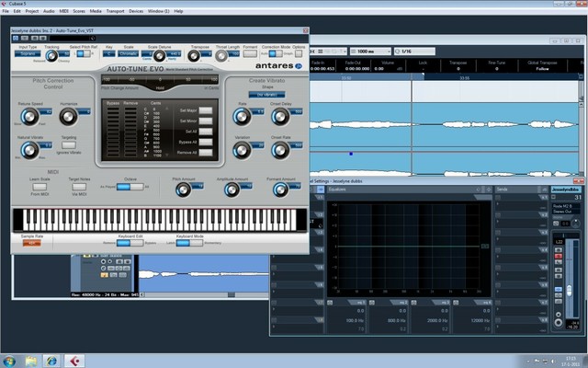Click the plugin bypass power icon
This screenshot has height=368, width=588.
16,38
